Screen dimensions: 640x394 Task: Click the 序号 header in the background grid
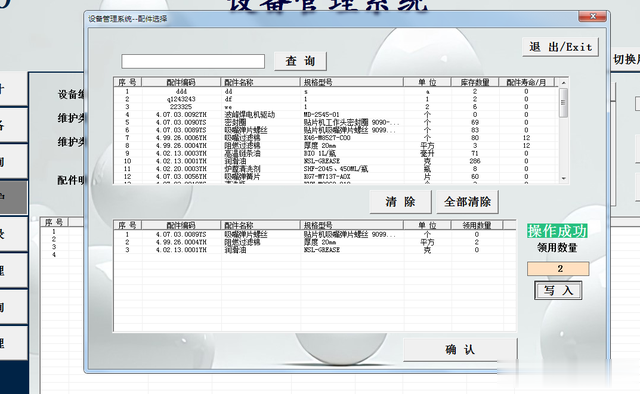click(x=54, y=223)
